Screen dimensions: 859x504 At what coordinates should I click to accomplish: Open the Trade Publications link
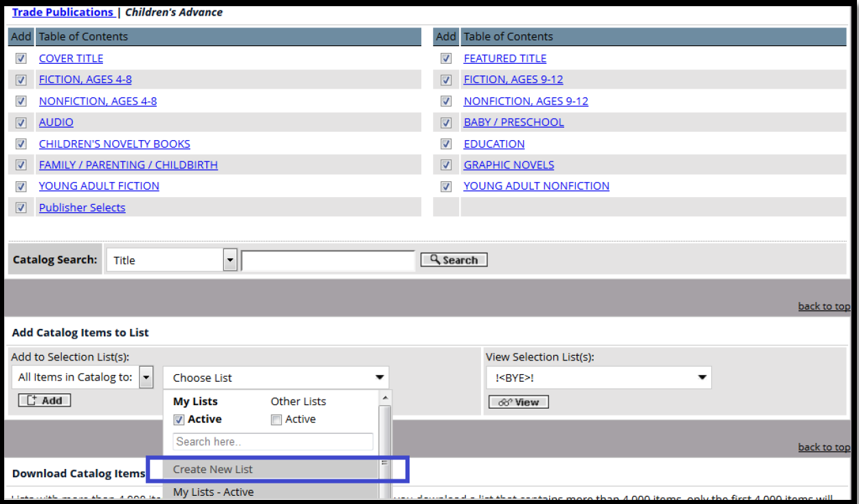click(x=63, y=12)
